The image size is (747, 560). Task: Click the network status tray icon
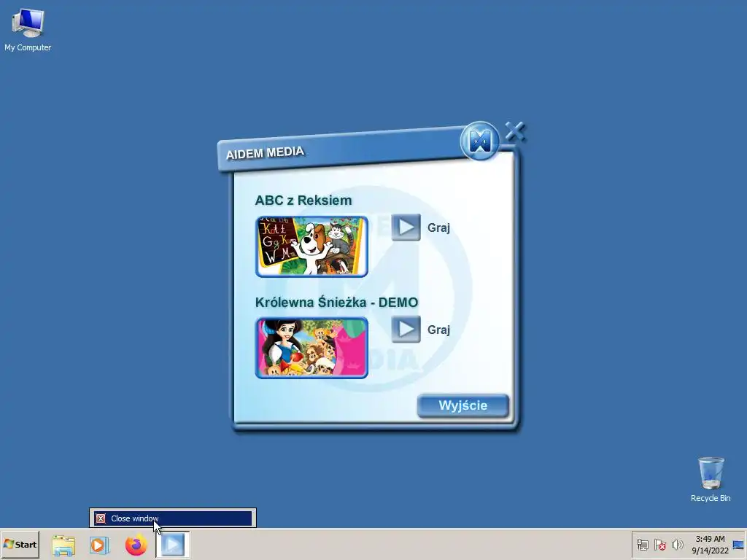[643, 544]
